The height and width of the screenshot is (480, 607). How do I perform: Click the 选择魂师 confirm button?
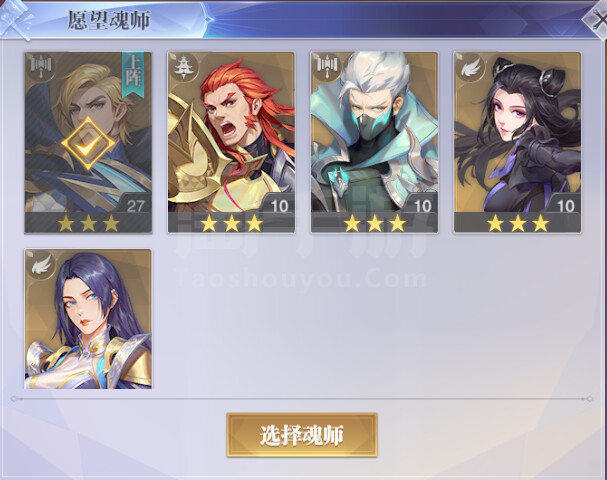(x=302, y=435)
